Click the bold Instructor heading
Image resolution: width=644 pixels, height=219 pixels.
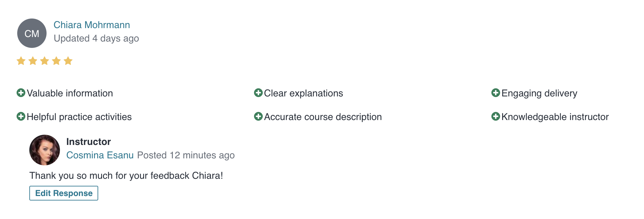(x=89, y=142)
